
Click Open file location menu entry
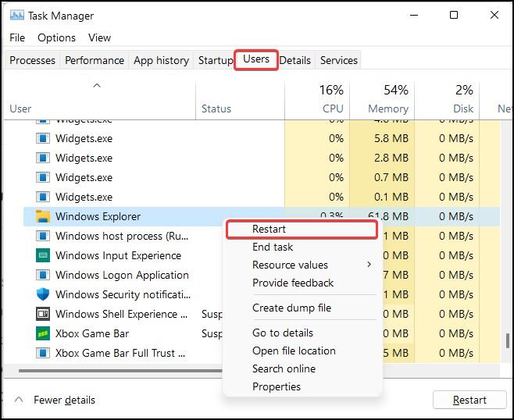tap(294, 351)
